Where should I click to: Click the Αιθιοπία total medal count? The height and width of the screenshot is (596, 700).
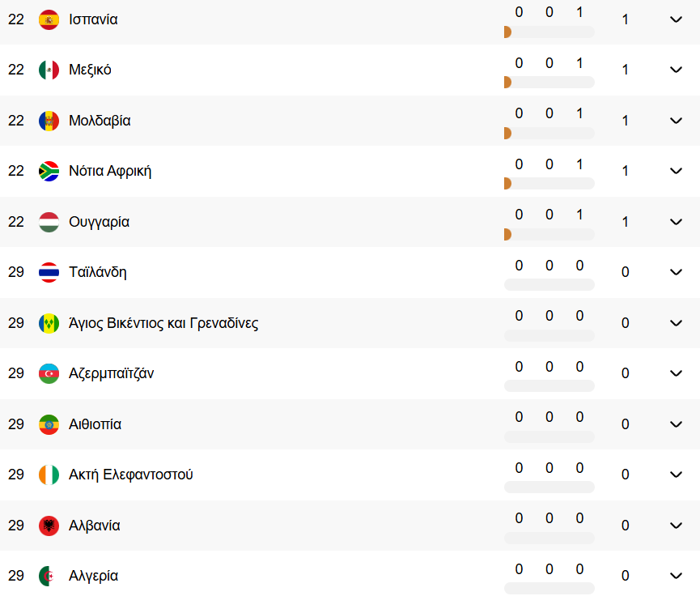[x=625, y=424]
